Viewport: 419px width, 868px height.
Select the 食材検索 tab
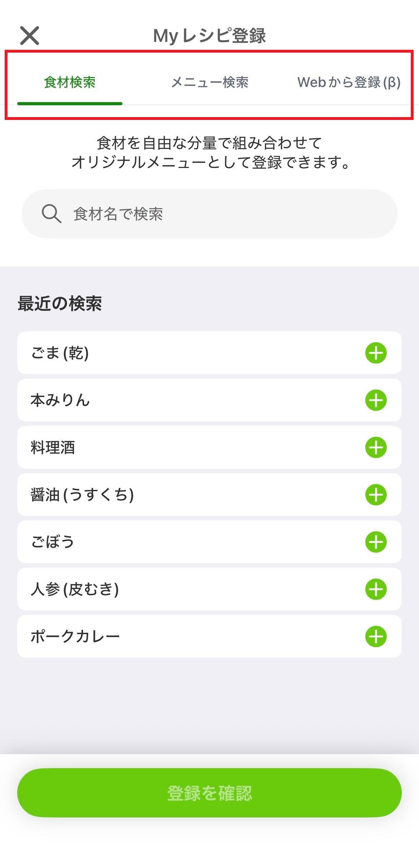(70, 83)
